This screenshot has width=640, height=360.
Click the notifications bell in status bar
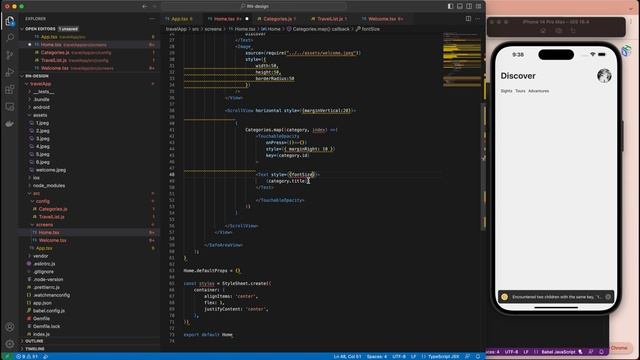[x=478, y=356]
